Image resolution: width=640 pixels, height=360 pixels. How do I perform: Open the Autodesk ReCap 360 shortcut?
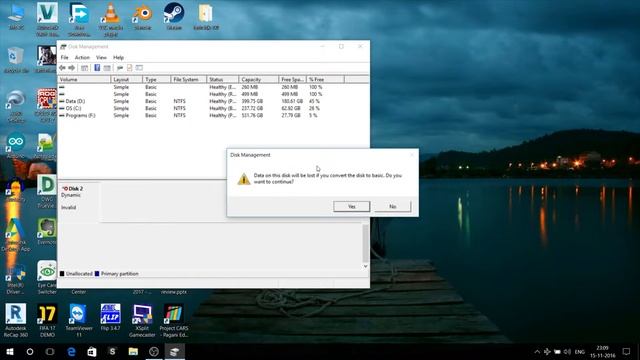click(16, 320)
